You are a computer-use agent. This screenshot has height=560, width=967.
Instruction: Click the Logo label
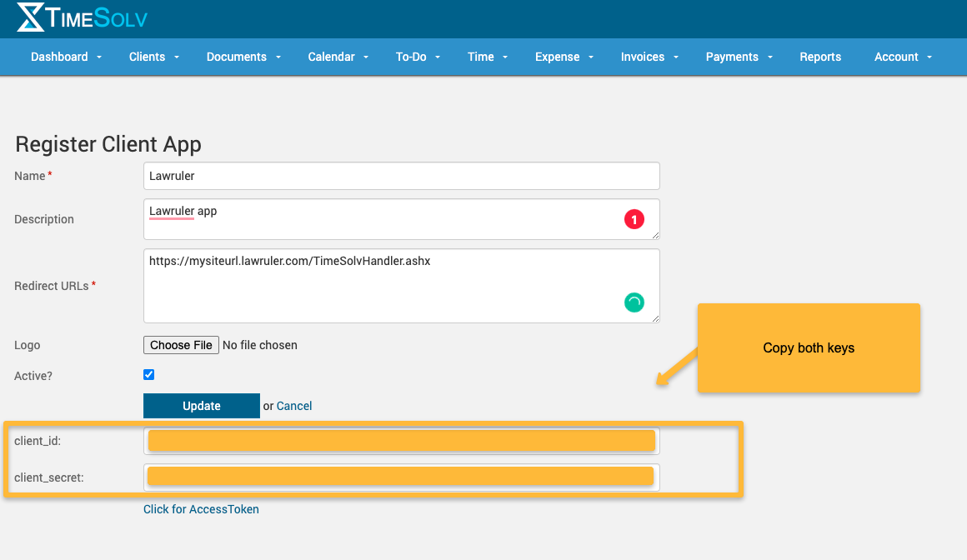point(28,345)
